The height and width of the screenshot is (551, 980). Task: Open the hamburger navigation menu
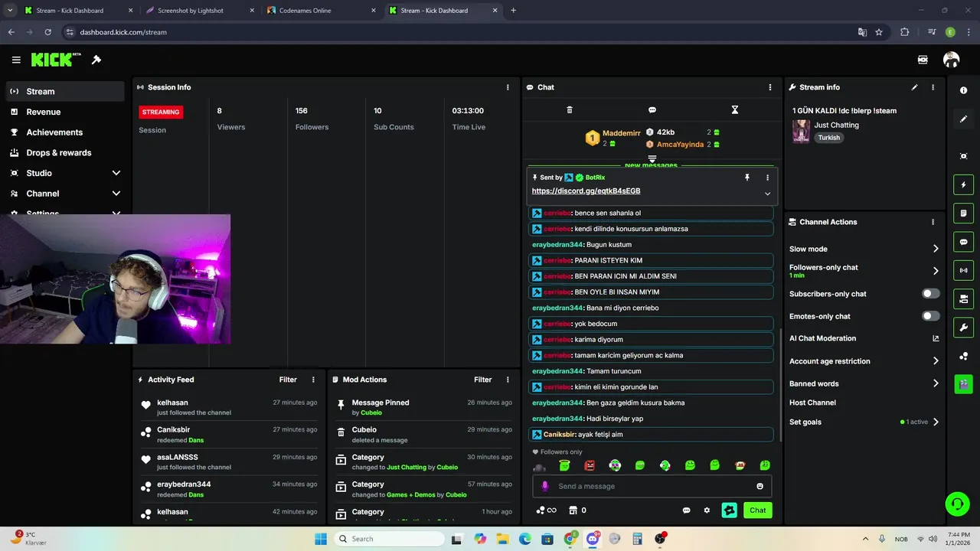[x=16, y=60]
